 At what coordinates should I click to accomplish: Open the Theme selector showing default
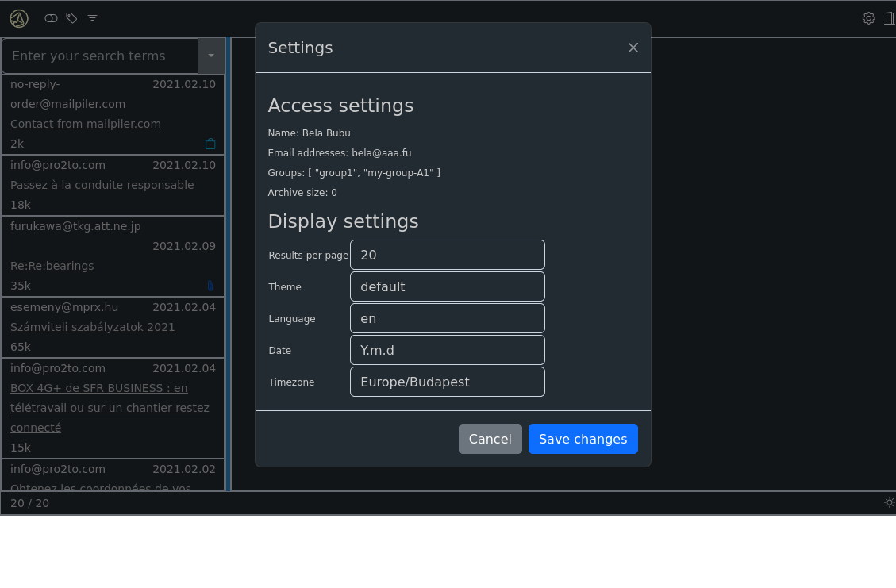click(447, 286)
